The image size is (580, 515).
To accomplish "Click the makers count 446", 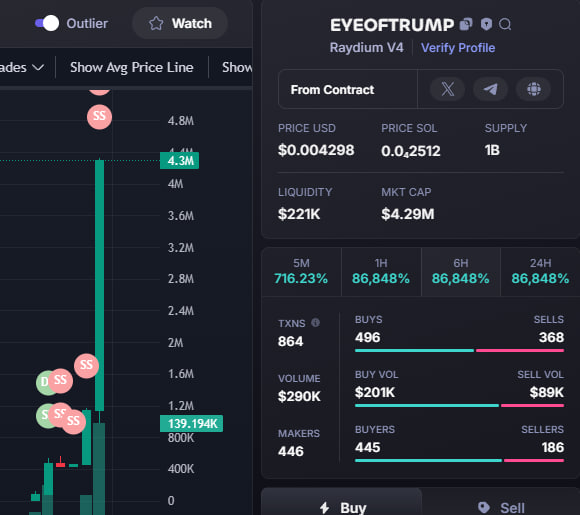I will (x=291, y=451).
